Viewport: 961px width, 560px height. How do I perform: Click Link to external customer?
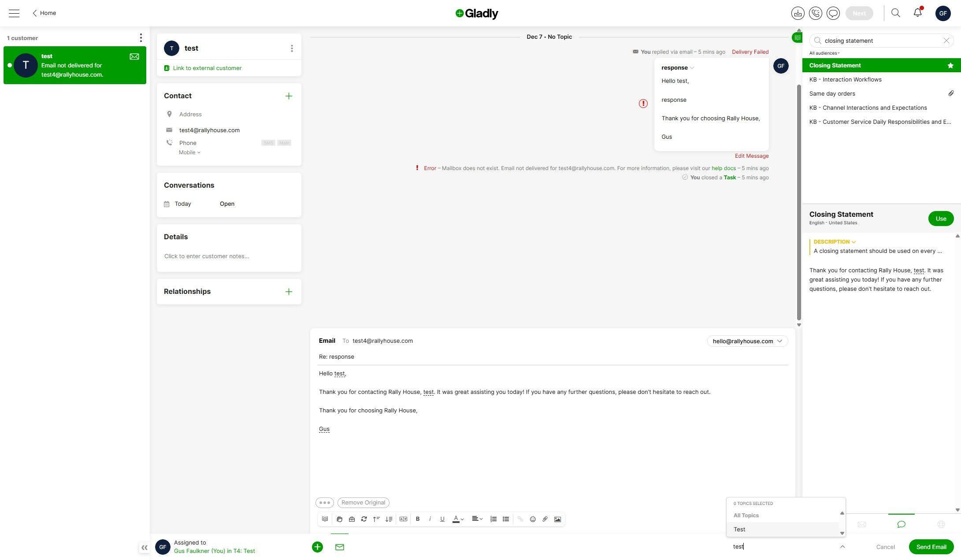pos(207,68)
